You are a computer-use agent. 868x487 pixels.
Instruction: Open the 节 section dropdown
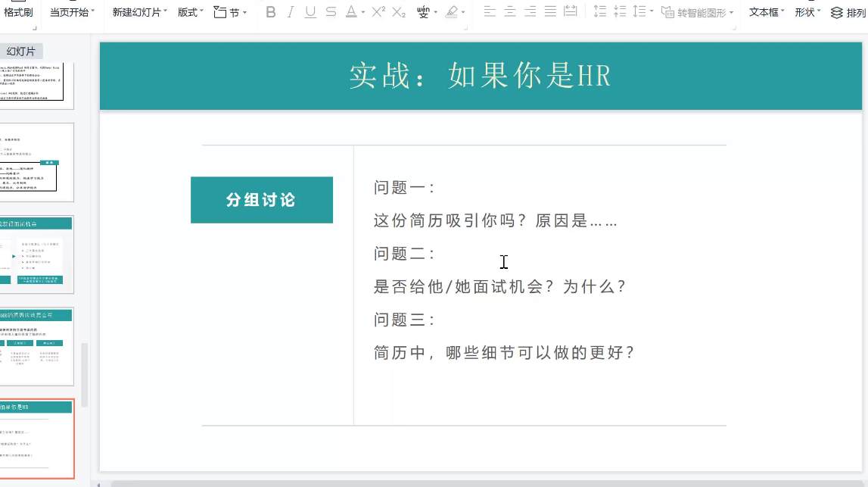tap(230, 12)
